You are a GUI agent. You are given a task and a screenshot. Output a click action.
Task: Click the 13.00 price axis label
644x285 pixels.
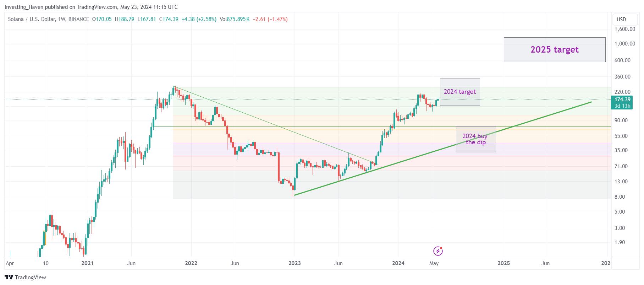point(621,182)
